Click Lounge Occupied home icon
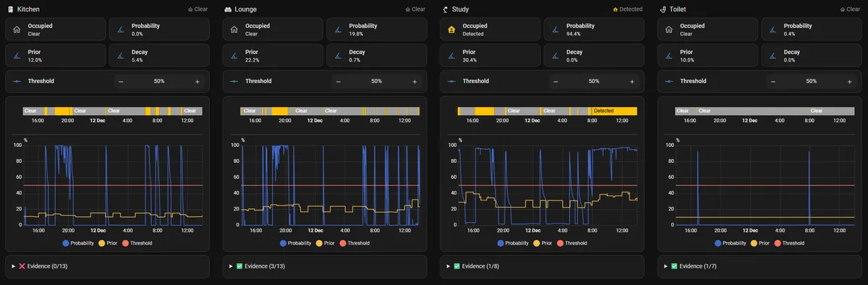The image size is (868, 285). click(x=234, y=30)
